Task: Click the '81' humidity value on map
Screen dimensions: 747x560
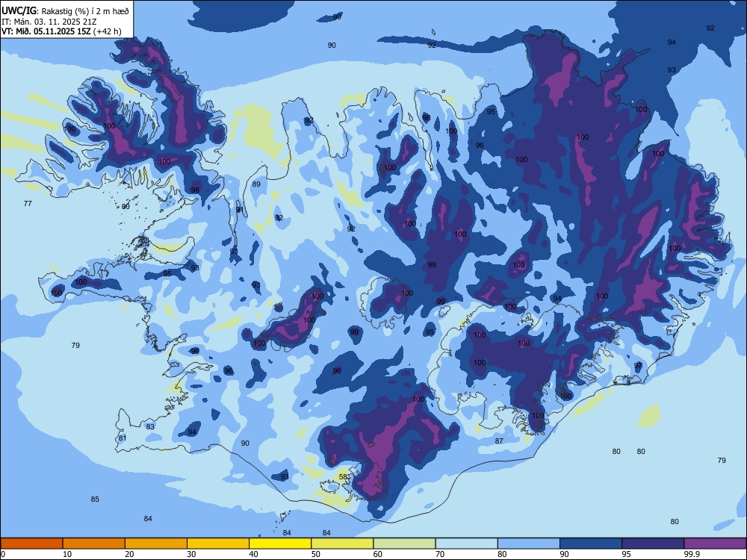Action: (123, 438)
